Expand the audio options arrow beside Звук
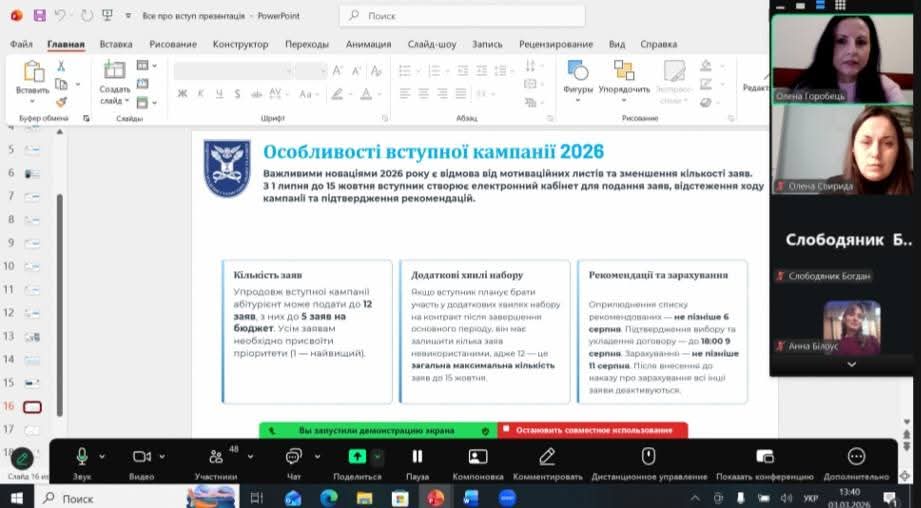Image resolution: width=921 pixels, height=508 pixels. (104, 456)
